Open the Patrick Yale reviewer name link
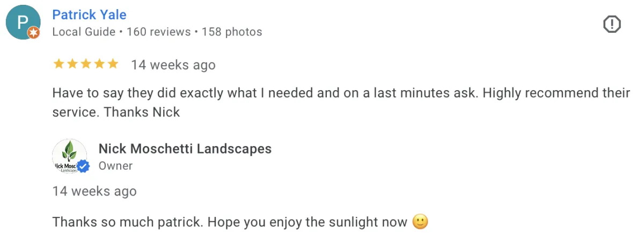Screen dimensions: 644x241 (x=89, y=14)
